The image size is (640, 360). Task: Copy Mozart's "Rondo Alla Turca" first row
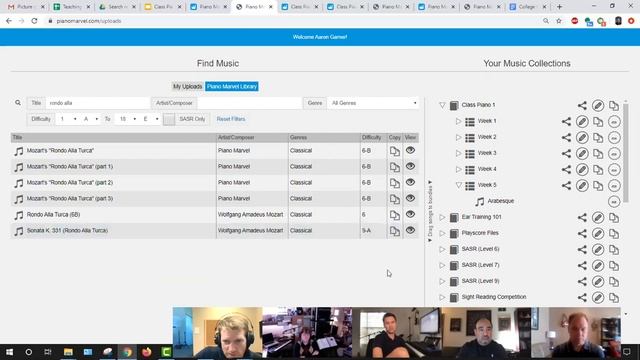[x=395, y=151]
